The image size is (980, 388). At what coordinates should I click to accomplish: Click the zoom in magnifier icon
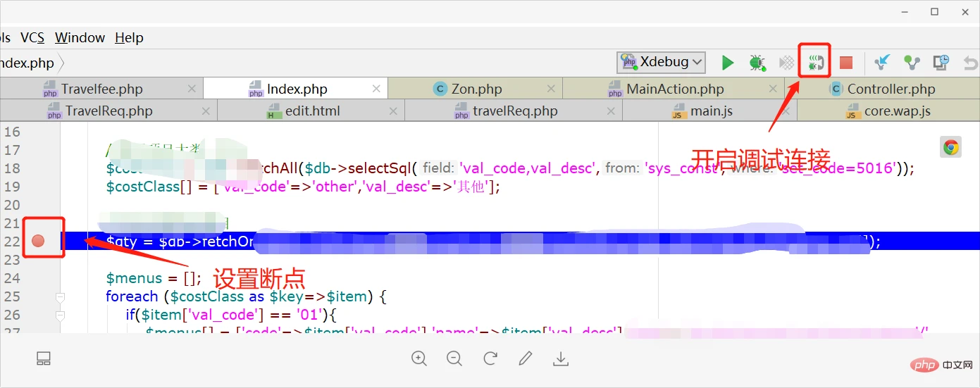click(419, 358)
